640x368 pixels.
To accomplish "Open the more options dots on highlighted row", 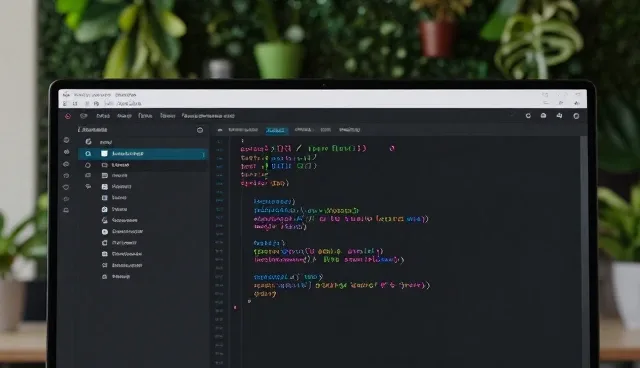I will 203,154.
